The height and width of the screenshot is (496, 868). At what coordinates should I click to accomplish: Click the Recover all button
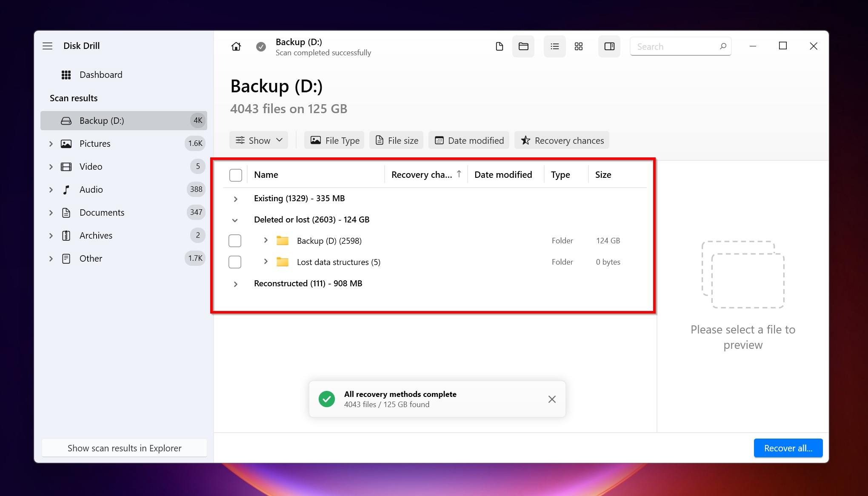tap(788, 448)
